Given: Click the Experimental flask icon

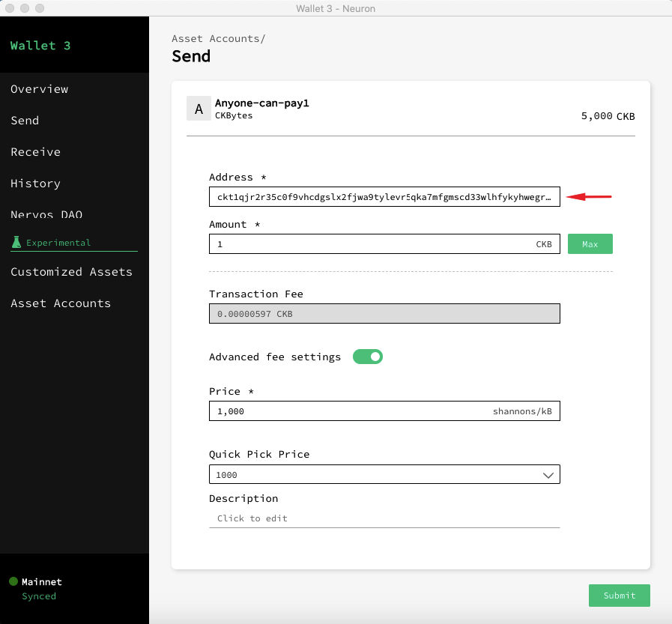Looking at the screenshot, I should pyautogui.click(x=16, y=243).
